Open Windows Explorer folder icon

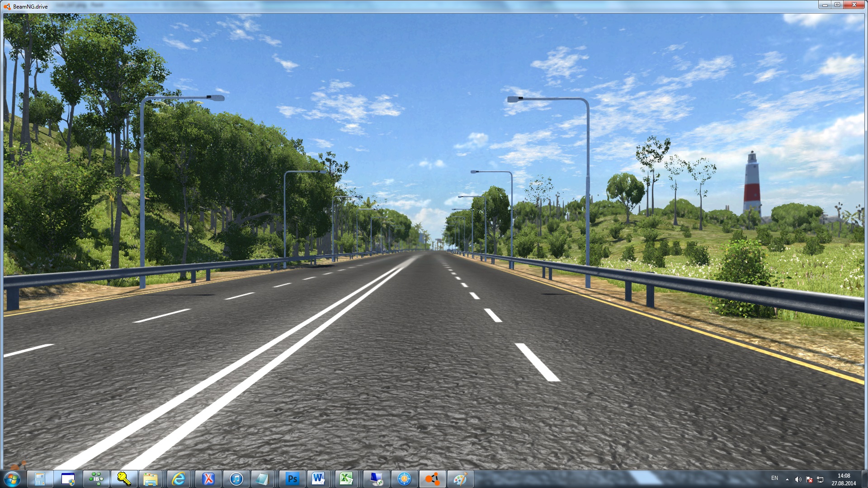pos(151,479)
